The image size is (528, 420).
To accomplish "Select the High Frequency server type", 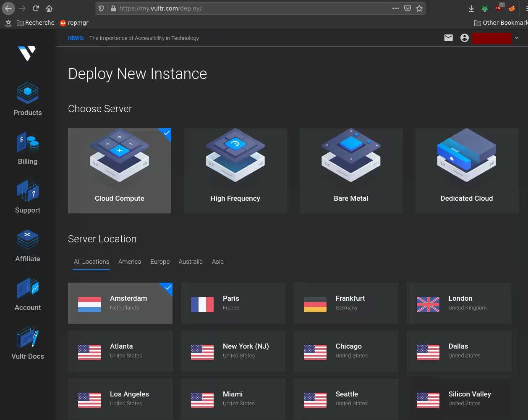I will tap(235, 171).
